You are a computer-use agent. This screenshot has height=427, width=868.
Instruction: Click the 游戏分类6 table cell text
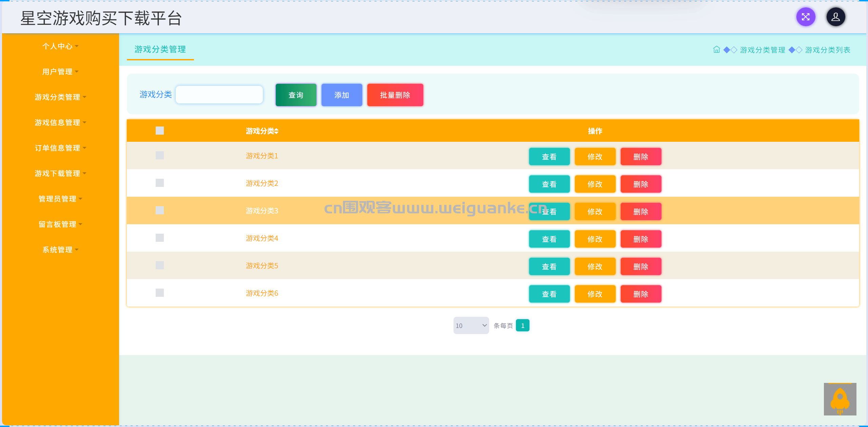262,293
